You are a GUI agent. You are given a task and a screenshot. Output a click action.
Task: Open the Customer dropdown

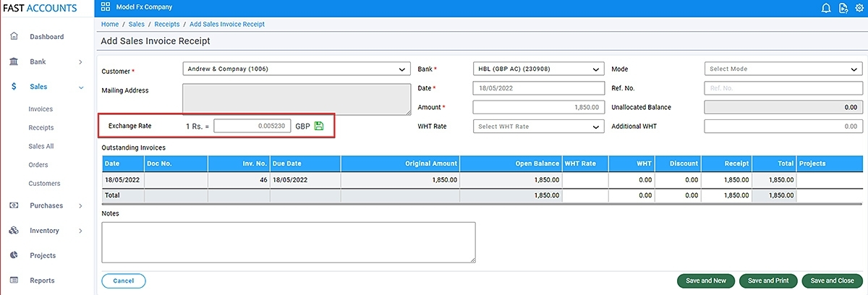(x=297, y=69)
